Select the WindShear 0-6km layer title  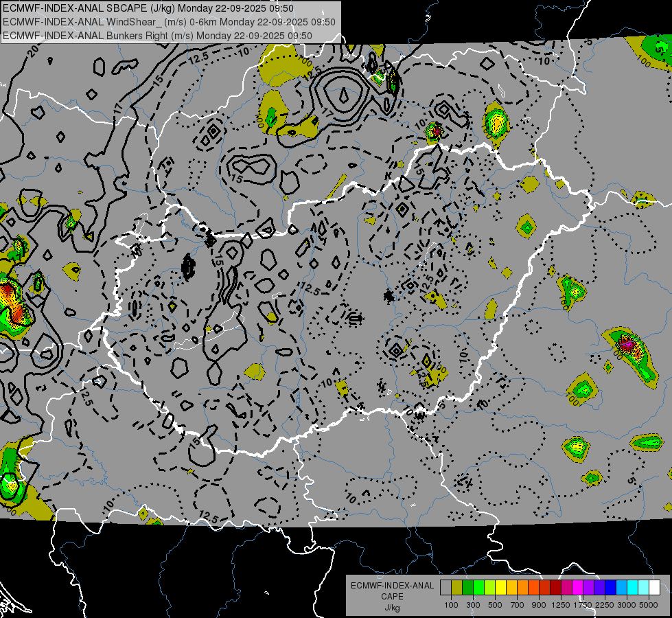pos(169,21)
